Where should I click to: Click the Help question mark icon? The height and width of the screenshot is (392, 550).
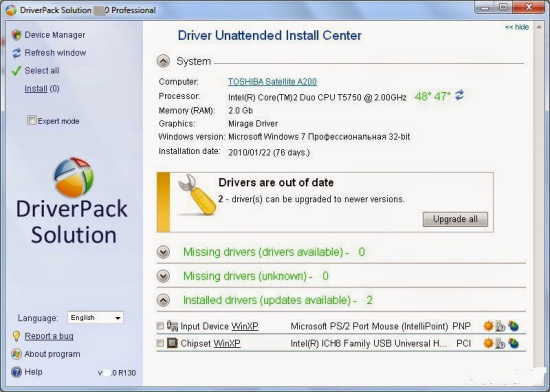pyautogui.click(x=16, y=372)
